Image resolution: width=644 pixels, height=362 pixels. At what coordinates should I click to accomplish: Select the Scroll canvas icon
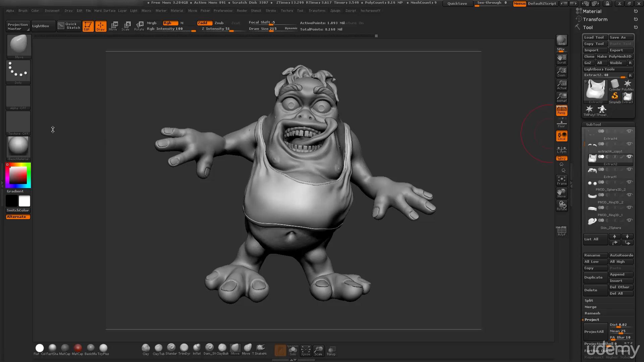[x=561, y=59]
